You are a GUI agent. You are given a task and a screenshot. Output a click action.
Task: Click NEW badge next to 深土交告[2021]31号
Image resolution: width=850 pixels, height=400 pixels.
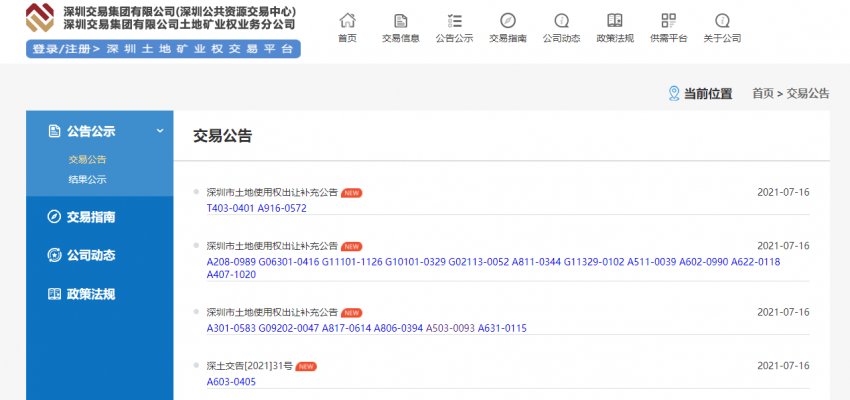click(x=306, y=366)
